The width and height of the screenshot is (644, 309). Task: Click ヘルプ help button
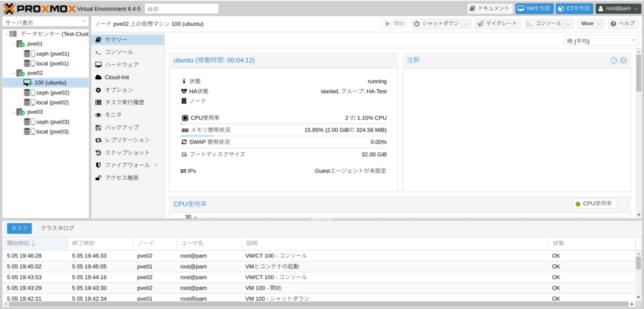pos(623,24)
